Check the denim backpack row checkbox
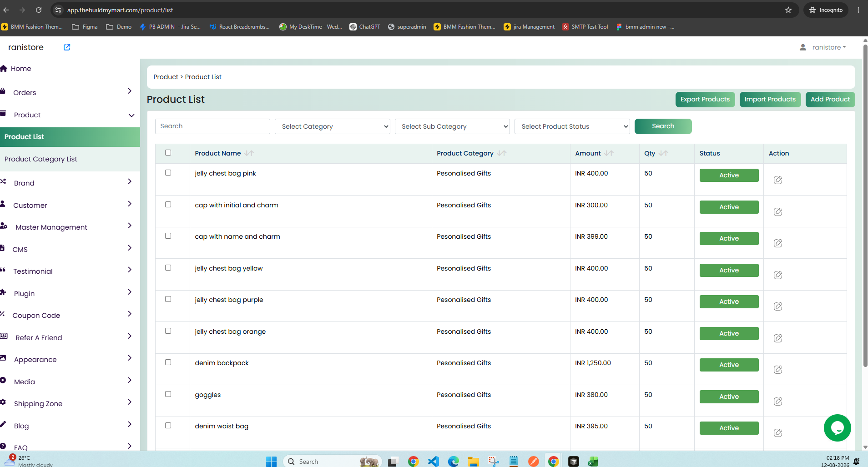 pyautogui.click(x=168, y=362)
